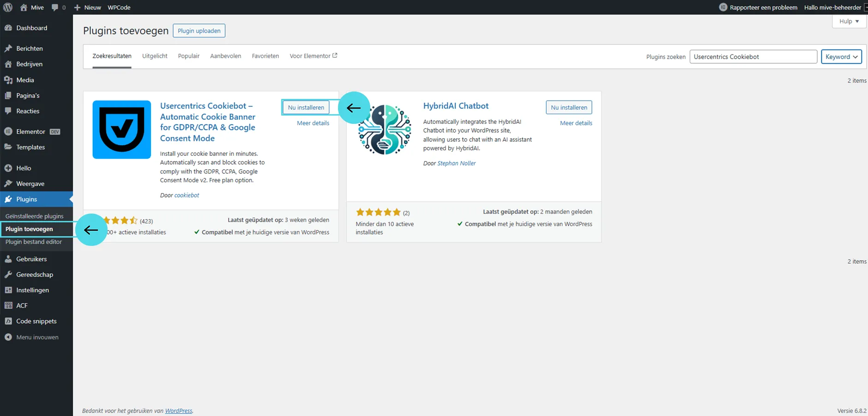Collapse the menu with Menu invouwen
This screenshot has width=868, height=416.
[x=37, y=337]
